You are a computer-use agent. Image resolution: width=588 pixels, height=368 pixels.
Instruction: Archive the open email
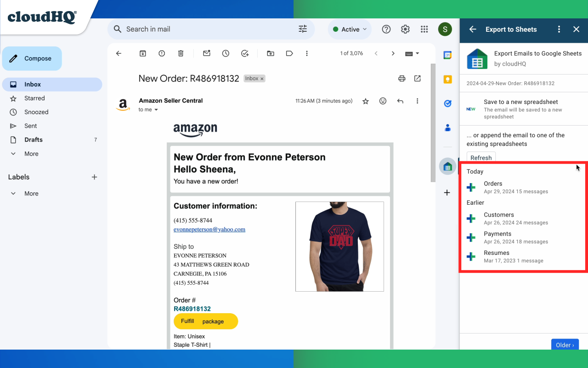click(142, 53)
